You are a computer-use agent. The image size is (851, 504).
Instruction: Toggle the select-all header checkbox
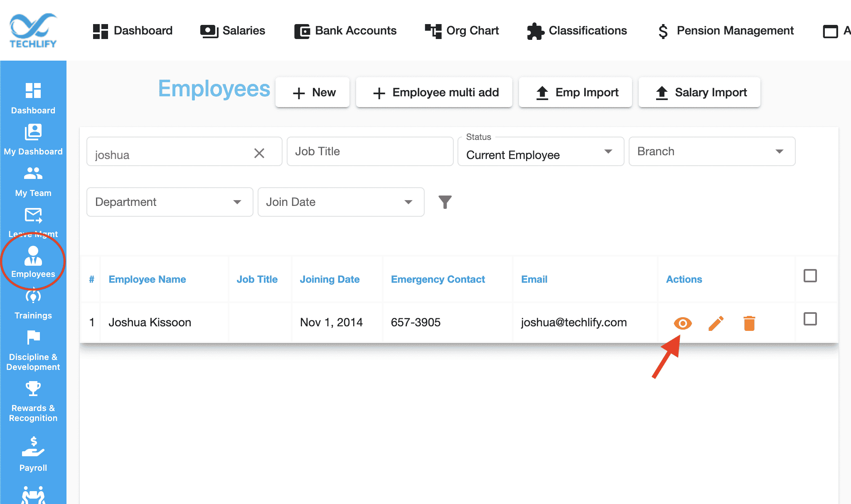click(x=810, y=276)
